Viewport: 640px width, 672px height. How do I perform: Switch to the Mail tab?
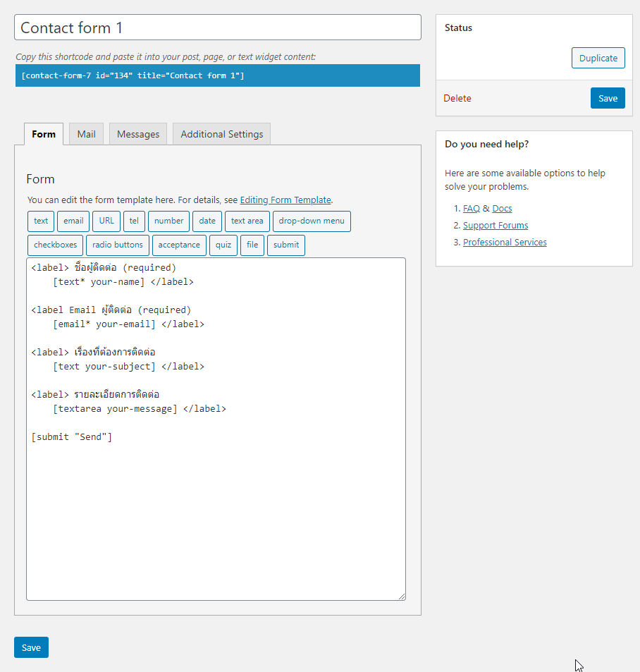click(x=86, y=134)
